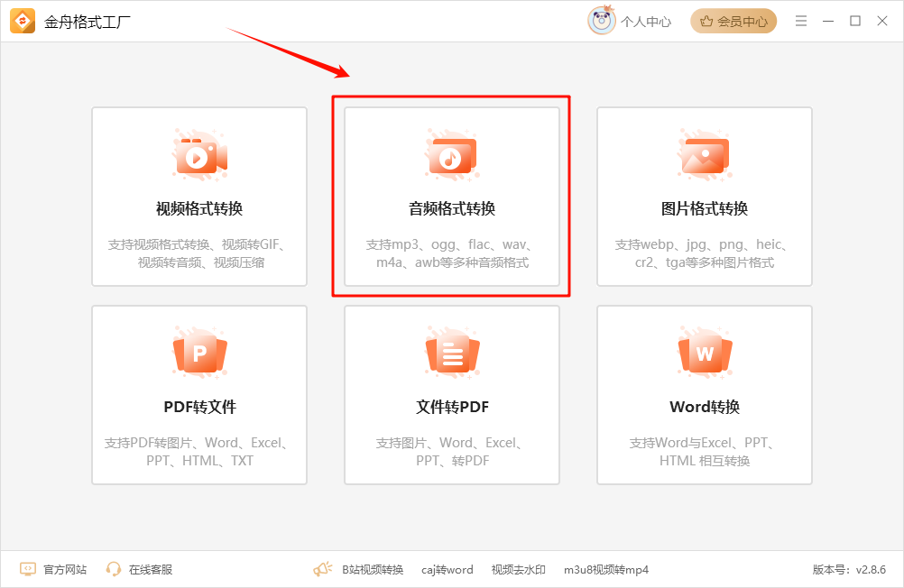Open the PDF转文件 P icon
Image resolution: width=904 pixels, height=588 pixels.
[199, 353]
